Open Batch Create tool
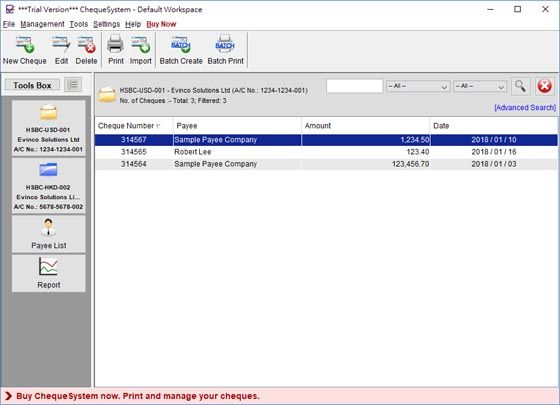Image resolution: width=560 pixels, height=405 pixels. [x=181, y=50]
